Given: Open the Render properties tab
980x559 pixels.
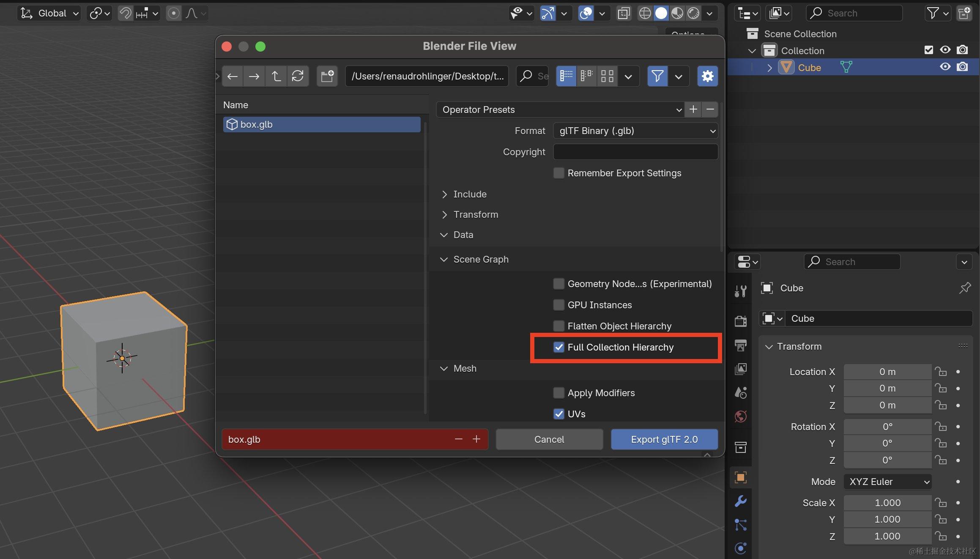Looking at the screenshot, I should pos(740,321).
